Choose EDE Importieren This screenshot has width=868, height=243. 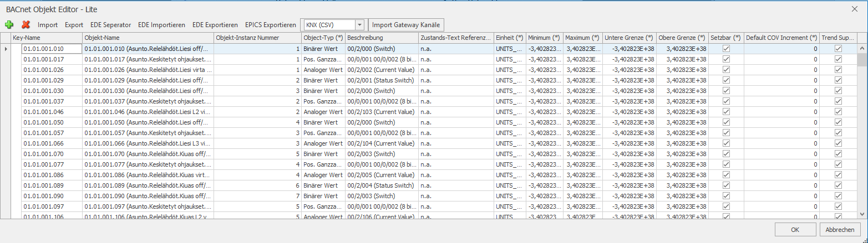(161, 25)
